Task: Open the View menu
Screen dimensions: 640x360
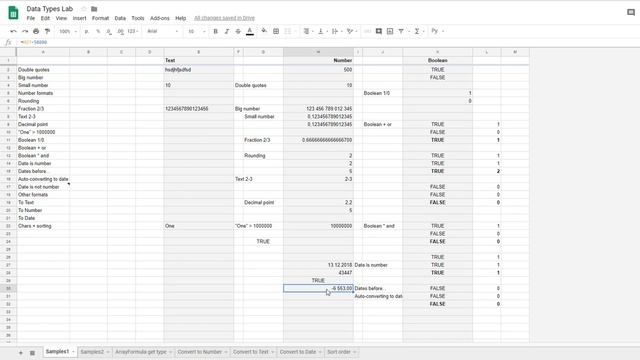Action: coord(61,18)
